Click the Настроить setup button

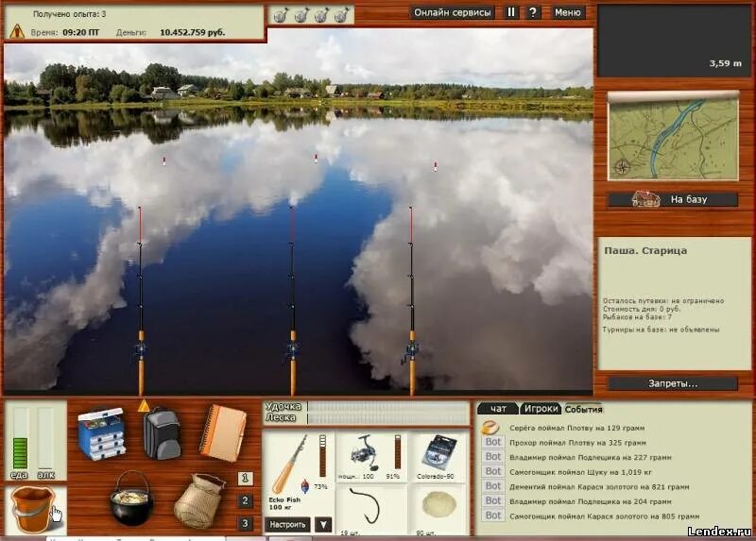287,524
